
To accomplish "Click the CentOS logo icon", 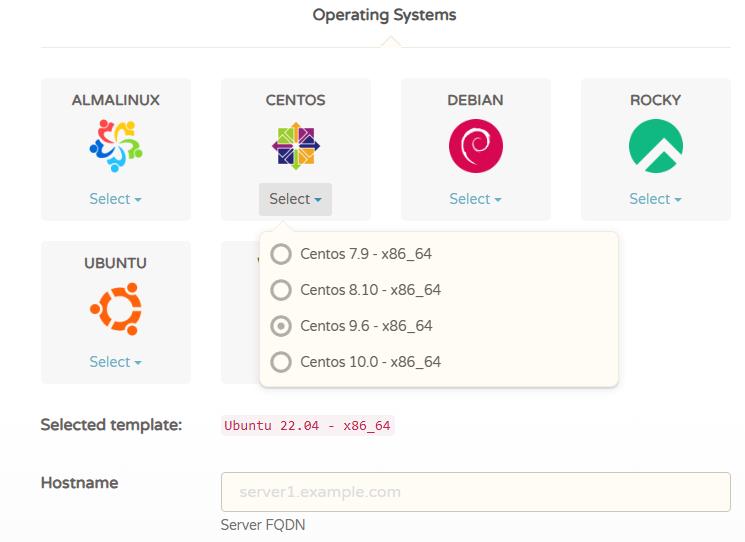I will click(x=295, y=146).
